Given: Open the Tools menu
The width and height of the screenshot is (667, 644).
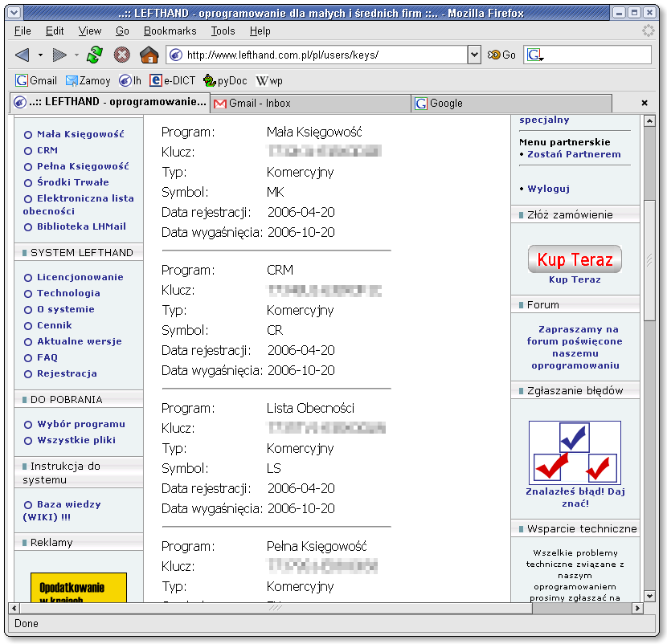Looking at the screenshot, I should (223, 31).
